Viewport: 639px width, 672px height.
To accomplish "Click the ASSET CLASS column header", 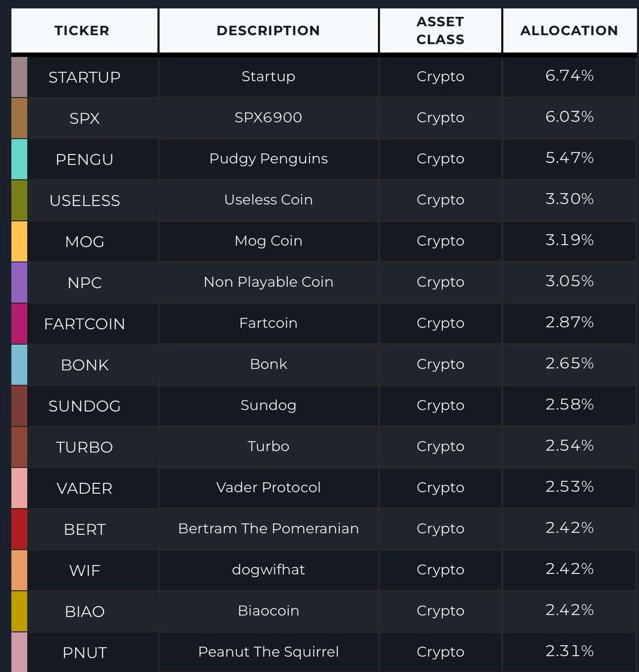I will 440,30.
